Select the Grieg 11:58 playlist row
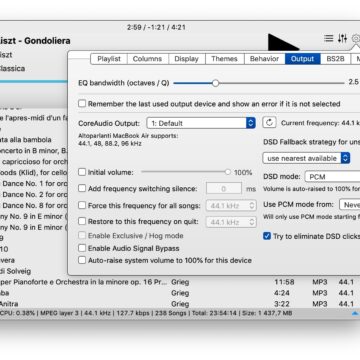The height and width of the screenshot is (360, 360). [x=180, y=282]
